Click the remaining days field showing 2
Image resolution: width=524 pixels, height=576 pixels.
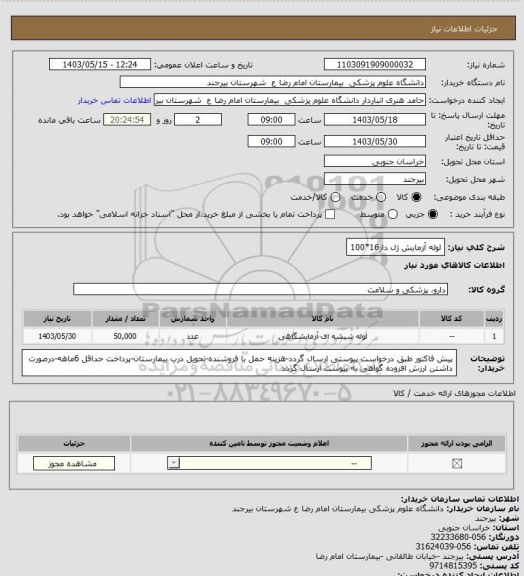click(198, 120)
